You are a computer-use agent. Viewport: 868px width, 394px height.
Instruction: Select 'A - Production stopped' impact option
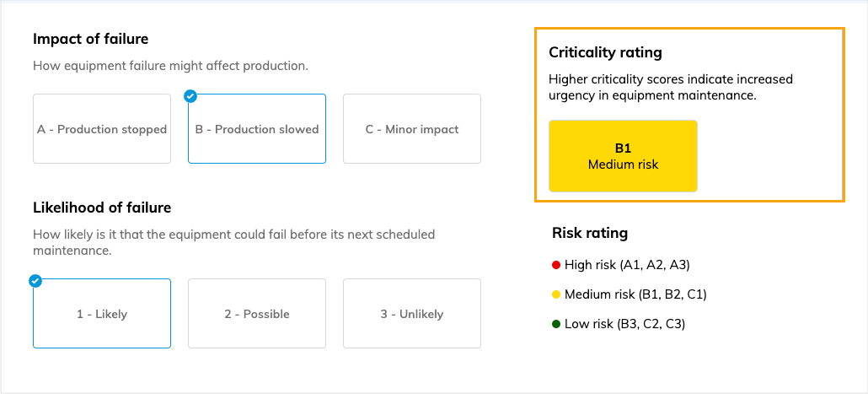tap(102, 129)
